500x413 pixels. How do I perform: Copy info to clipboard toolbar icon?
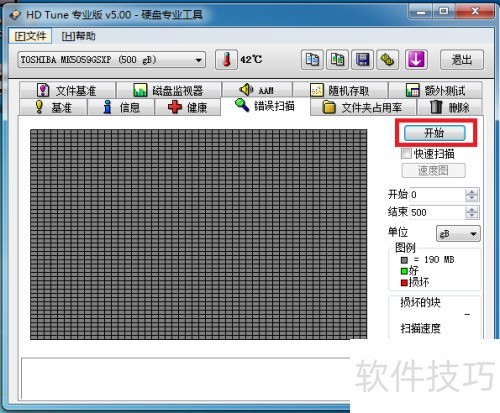click(312, 60)
